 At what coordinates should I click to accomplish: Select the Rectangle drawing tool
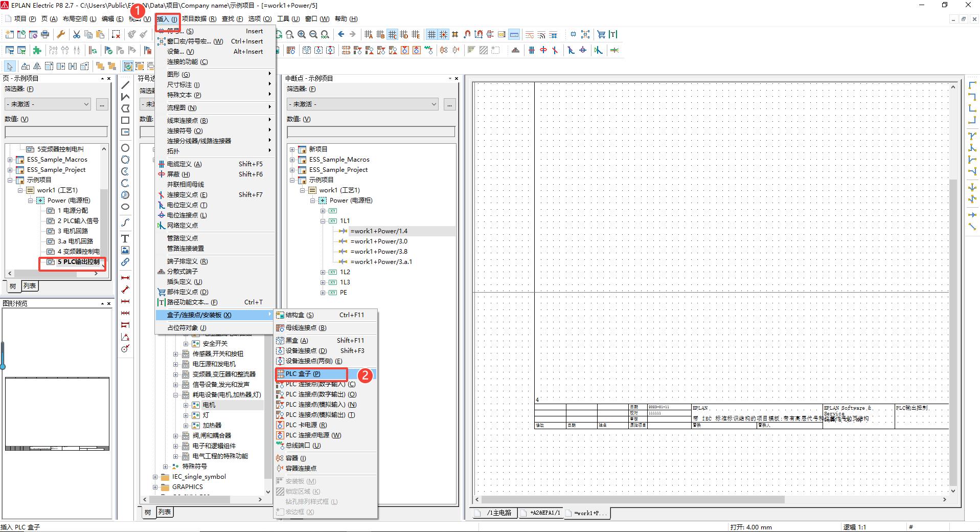[x=125, y=120]
